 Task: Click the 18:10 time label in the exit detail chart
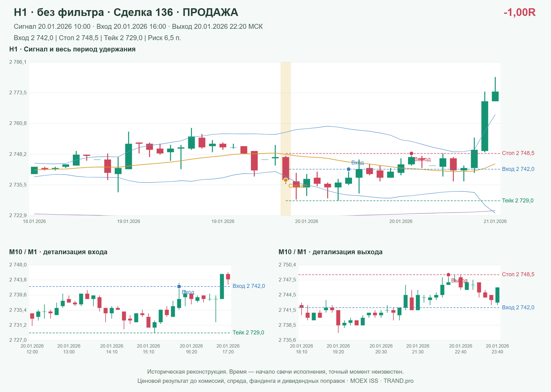[x=302, y=352]
